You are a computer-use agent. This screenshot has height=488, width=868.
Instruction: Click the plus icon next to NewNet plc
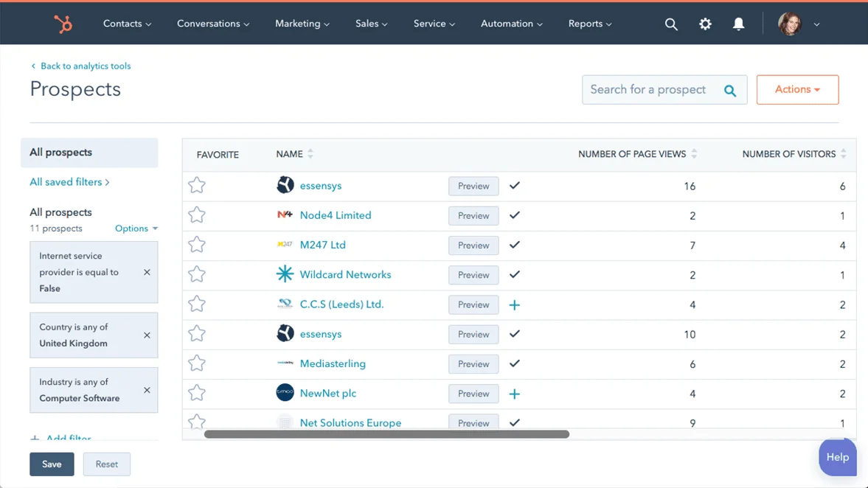click(x=515, y=394)
